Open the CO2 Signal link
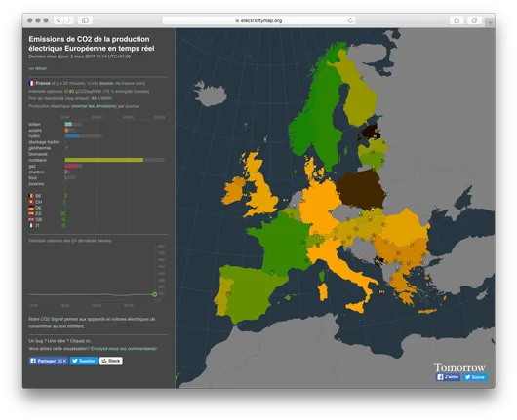This screenshot has width=517, height=420. pyautogui.click(x=52, y=319)
